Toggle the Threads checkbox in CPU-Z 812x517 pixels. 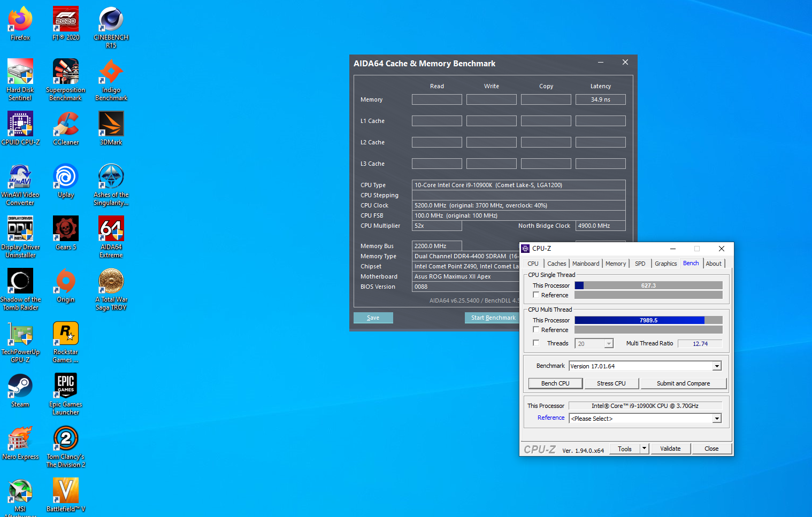[536, 343]
